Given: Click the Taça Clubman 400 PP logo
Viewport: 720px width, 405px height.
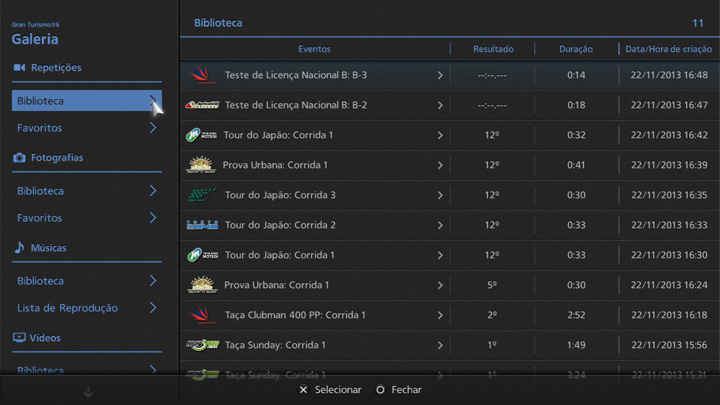Looking at the screenshot, I should point(202,315).
